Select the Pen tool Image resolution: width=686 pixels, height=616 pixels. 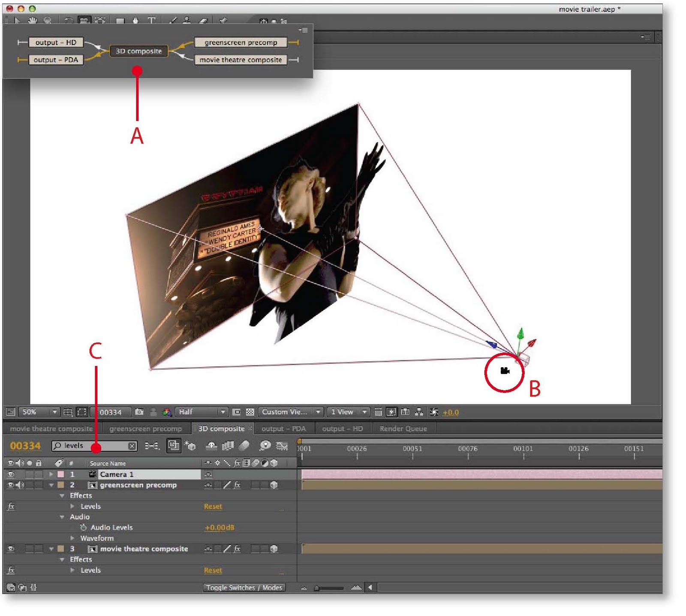click(136, 19)
